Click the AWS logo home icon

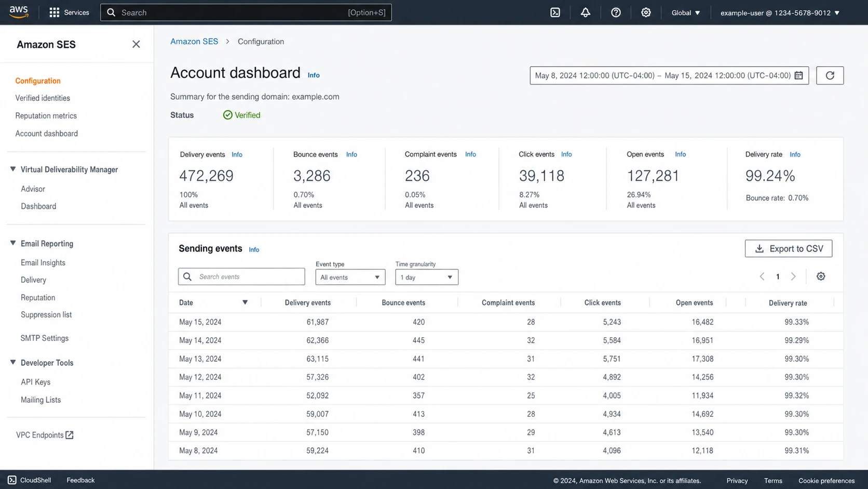19,12
